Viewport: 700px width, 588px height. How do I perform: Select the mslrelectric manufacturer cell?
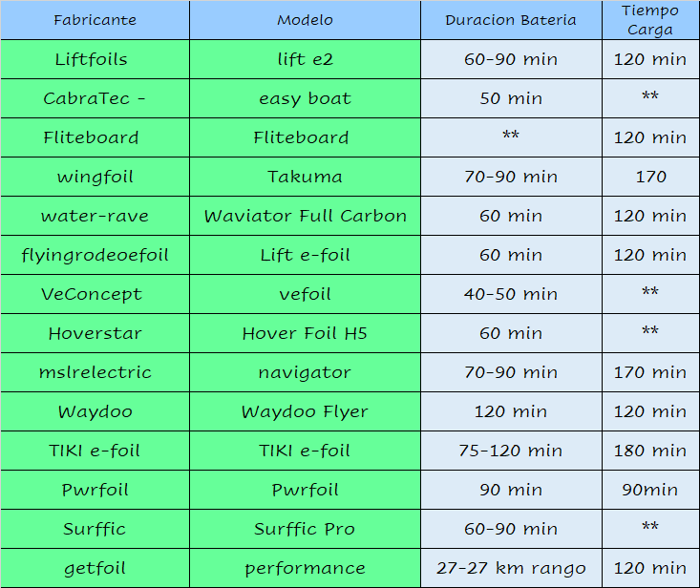point(95,372)
